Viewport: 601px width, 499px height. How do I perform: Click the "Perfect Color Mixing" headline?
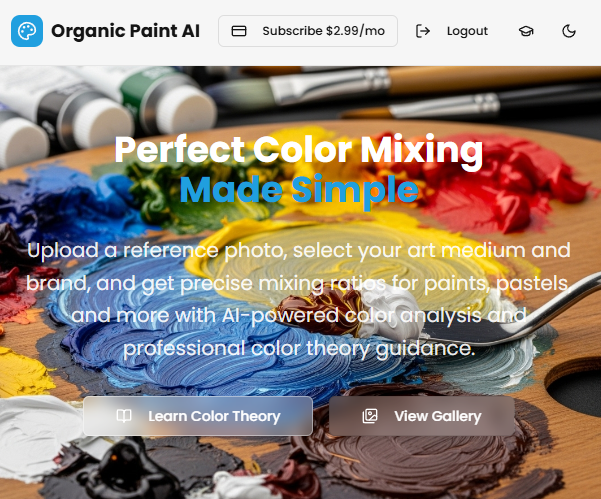click(x=299, y=150)
